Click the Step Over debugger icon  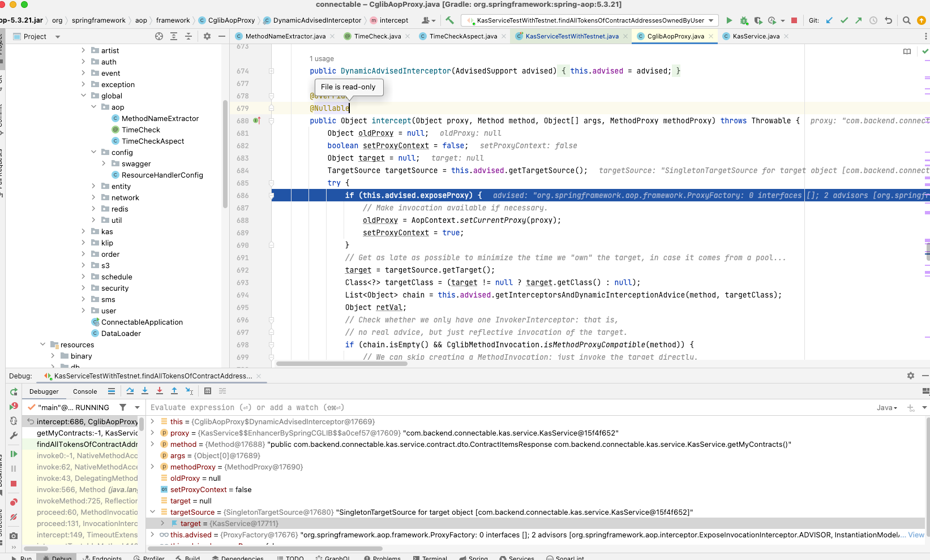tap(130, 391)
